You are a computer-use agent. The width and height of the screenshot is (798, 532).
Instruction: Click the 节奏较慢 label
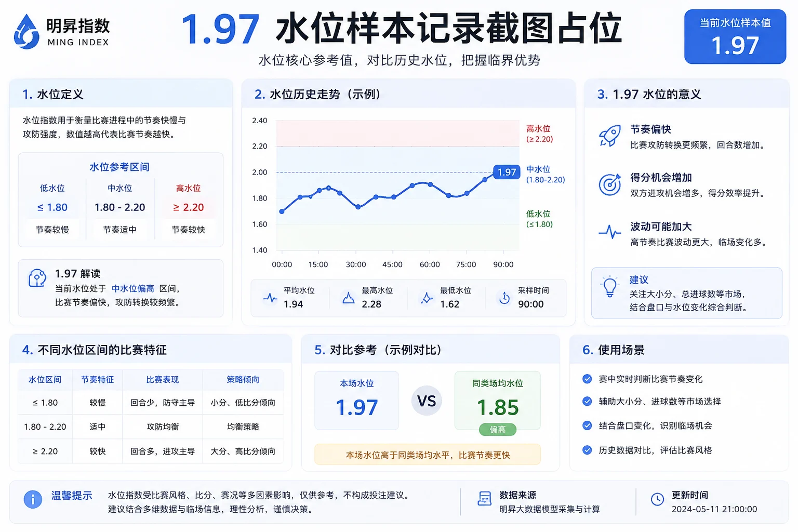click(52, 230)
